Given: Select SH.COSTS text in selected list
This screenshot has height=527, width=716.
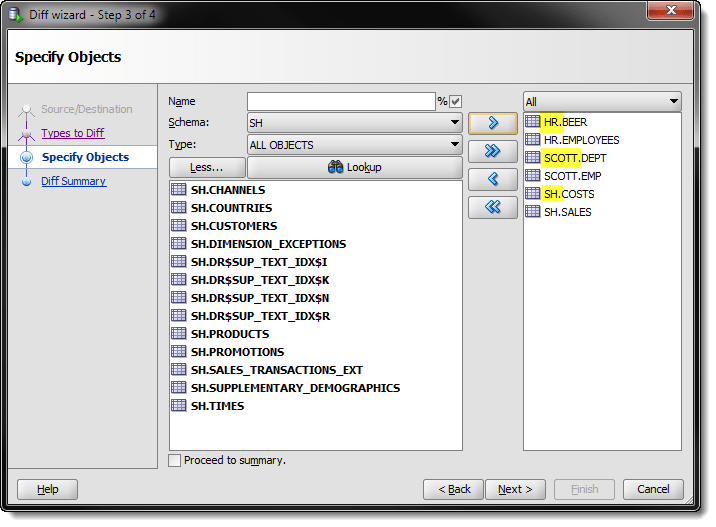Looking at the screenshot, I should click(569, 195).
